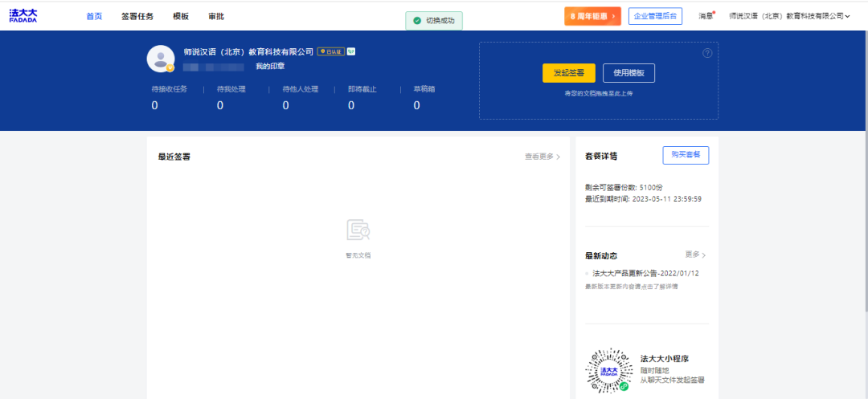The height and width of the screenshot is (399, 868).
Task: Click 最近到期时间 text
Action: (x=643, y=199)
